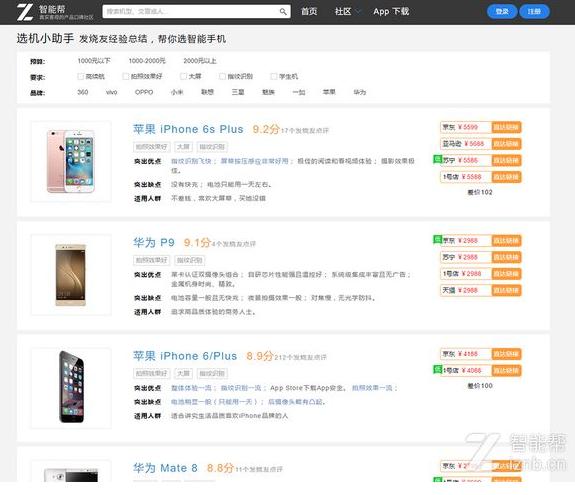
Task: Open the 华为 P9 product photo
Action: (71, 275)
